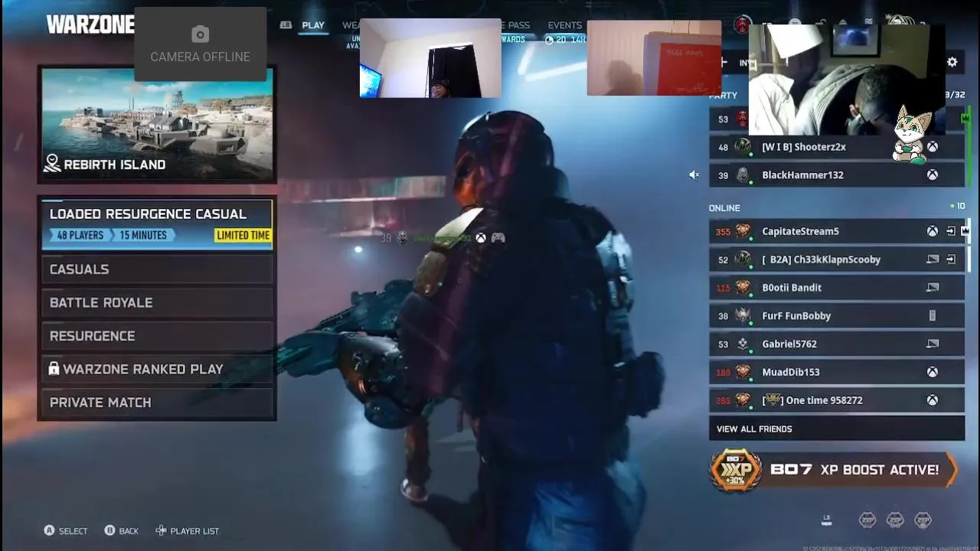Click Rebirth Island map thumbnail
The width and height of the screenshot is (980, 551).
(157, 125)
